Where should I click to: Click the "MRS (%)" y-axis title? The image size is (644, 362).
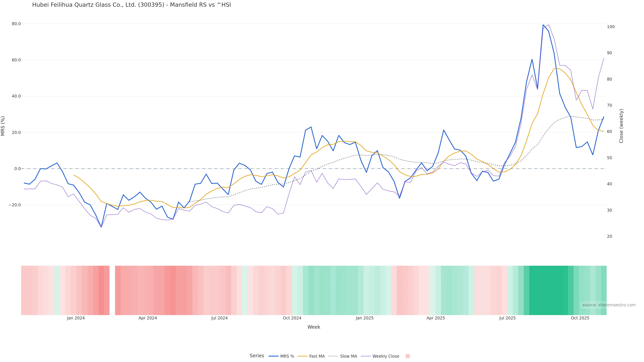pyautogui.click(x=3, y=126)
